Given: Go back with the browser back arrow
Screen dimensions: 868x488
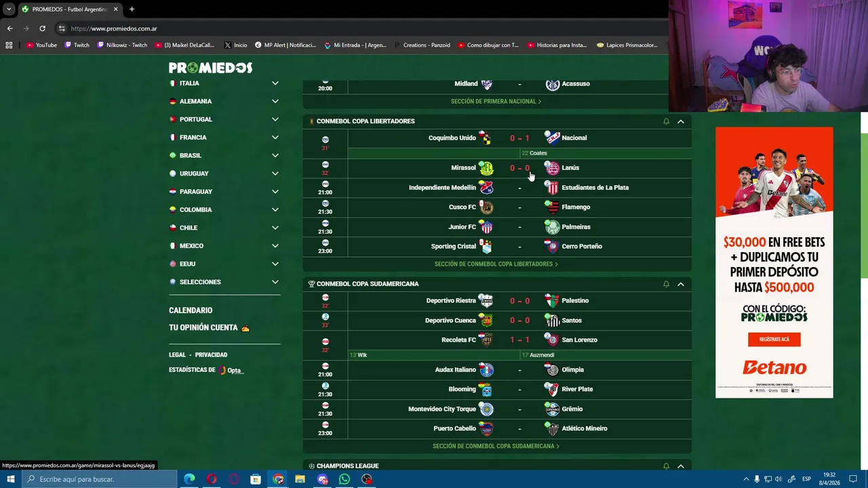Looking at the screenshot, I should coord(9,28).
